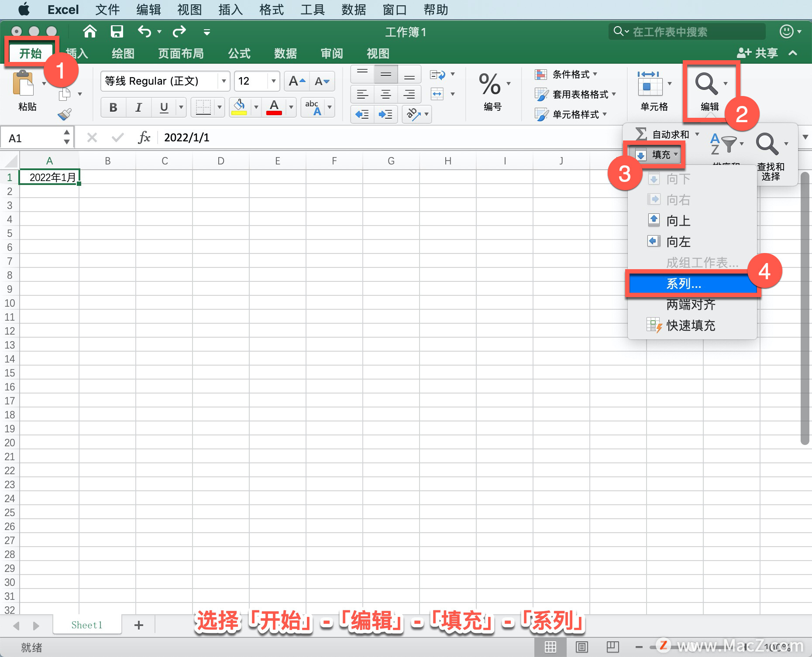Copy selection with the copy icon

click(65, 94)
